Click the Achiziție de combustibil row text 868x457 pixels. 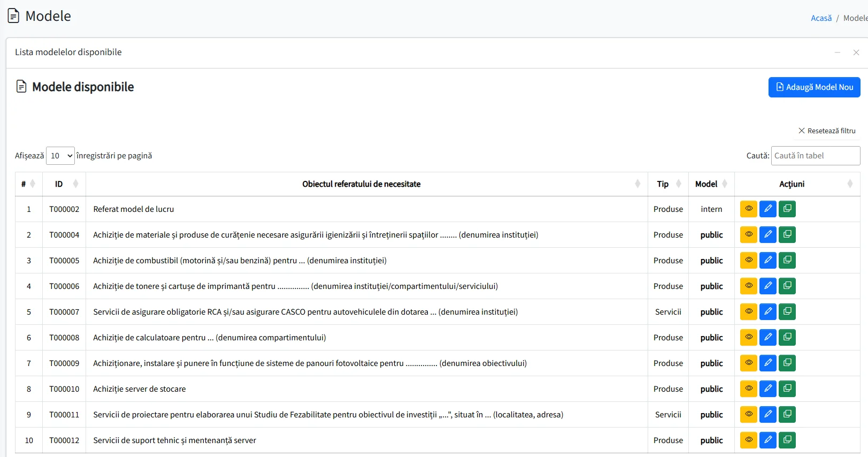click(240, 261)
